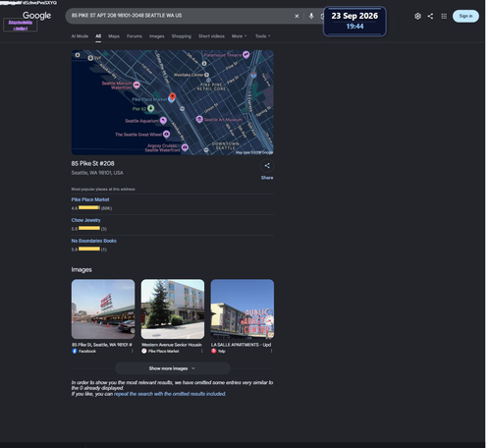Click the Share icon beside 85 Pike St #208
491x448 pixels.
pos(267,166)
